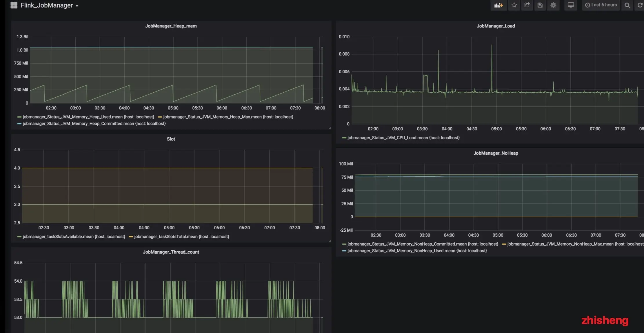Open dashboard settings gear
644x333 pixels.
[553, 5]
